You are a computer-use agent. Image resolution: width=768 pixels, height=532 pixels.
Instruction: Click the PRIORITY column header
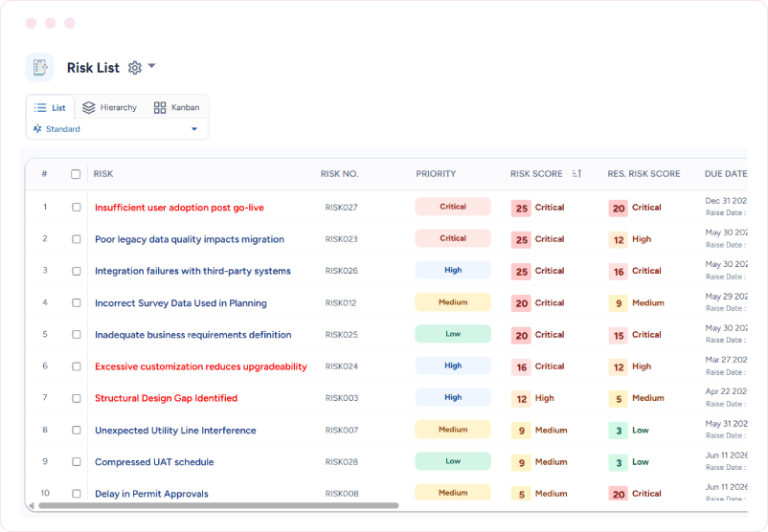tap(436, 174)
